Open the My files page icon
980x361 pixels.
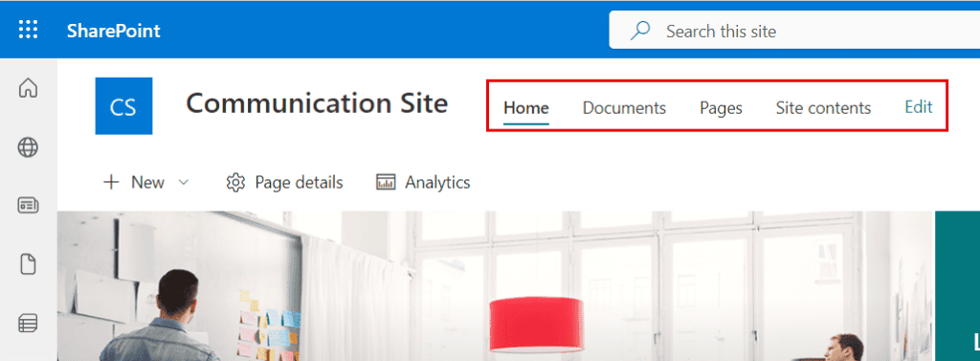click(28, 264)
